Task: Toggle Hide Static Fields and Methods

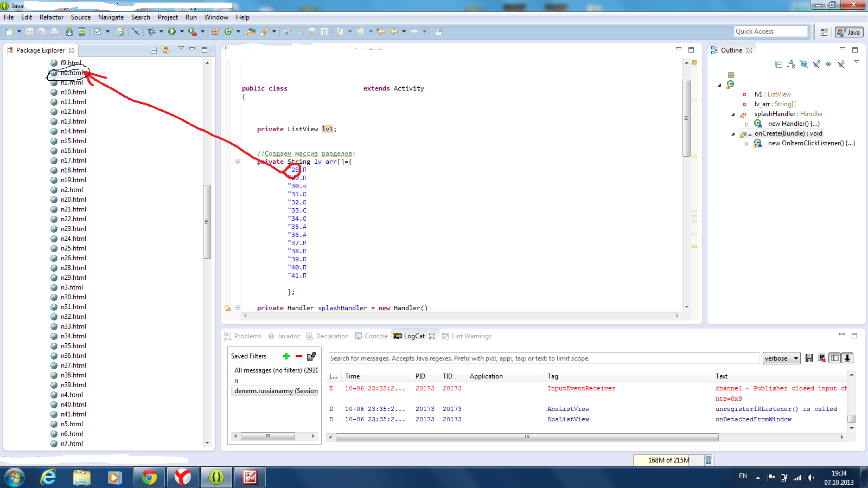Action: (x=816, y=64)
